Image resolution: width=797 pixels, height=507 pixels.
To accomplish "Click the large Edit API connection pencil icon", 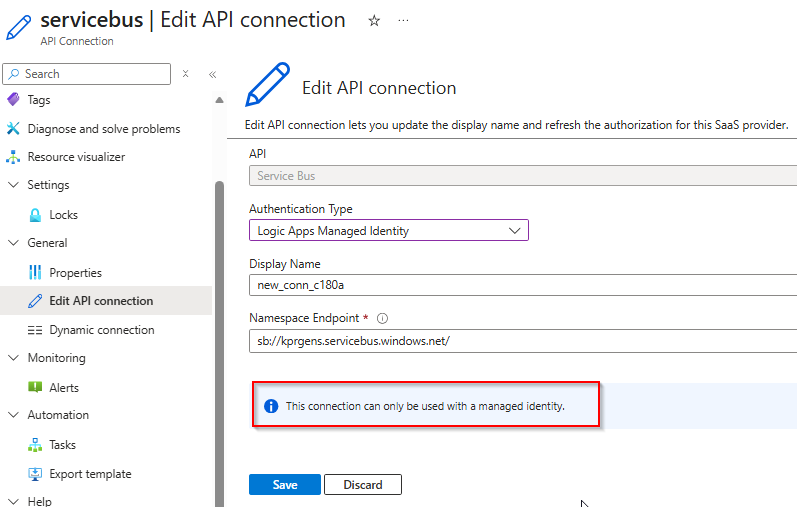I will (x=268, y=84).
